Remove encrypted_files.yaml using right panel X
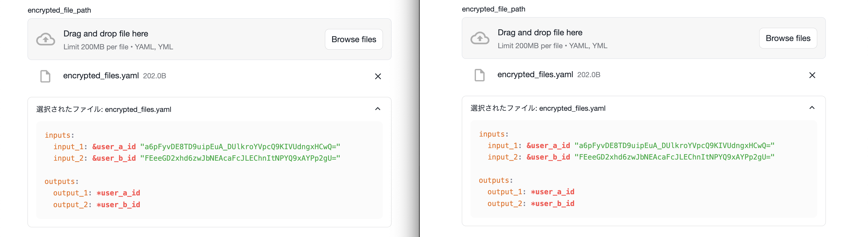The image size is (868, 237). click(812, 75)
